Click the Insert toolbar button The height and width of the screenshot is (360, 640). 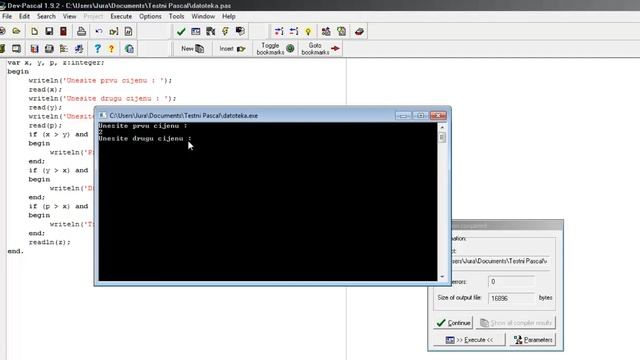coord(232,49)
